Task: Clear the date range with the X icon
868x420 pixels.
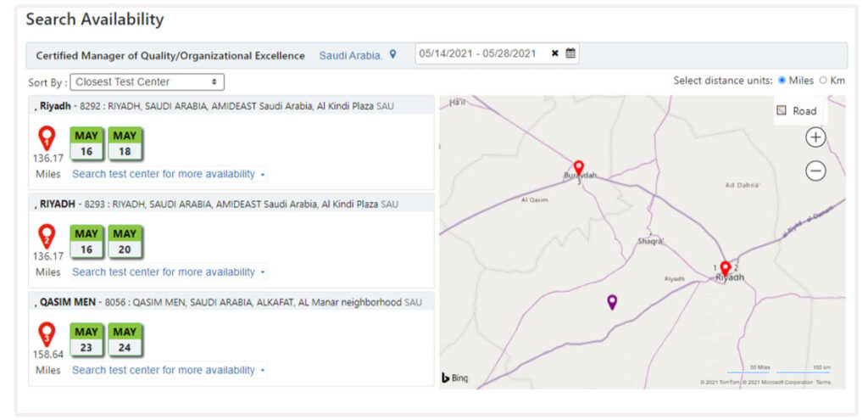Action: (x=554, y=53)
